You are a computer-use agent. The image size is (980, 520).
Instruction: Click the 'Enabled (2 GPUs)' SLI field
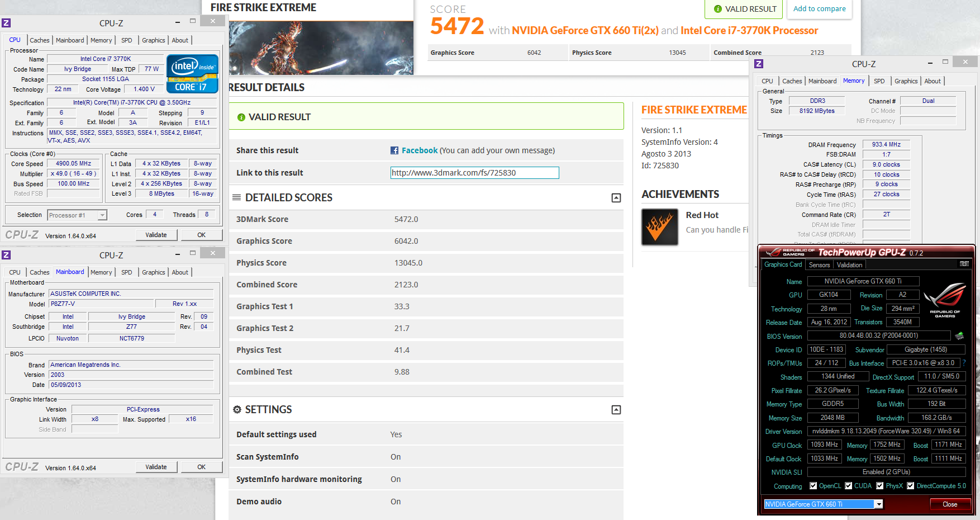(x=886, y=472)
